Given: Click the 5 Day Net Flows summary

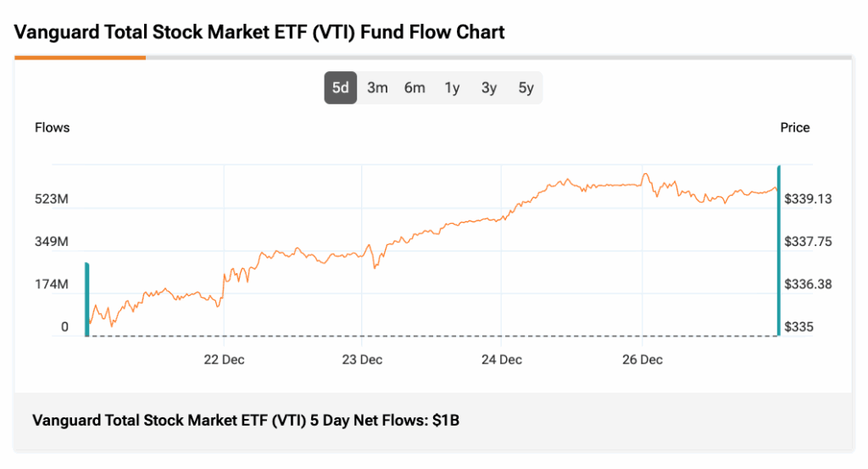Looking at the screenshot, I should pos(245,420).
